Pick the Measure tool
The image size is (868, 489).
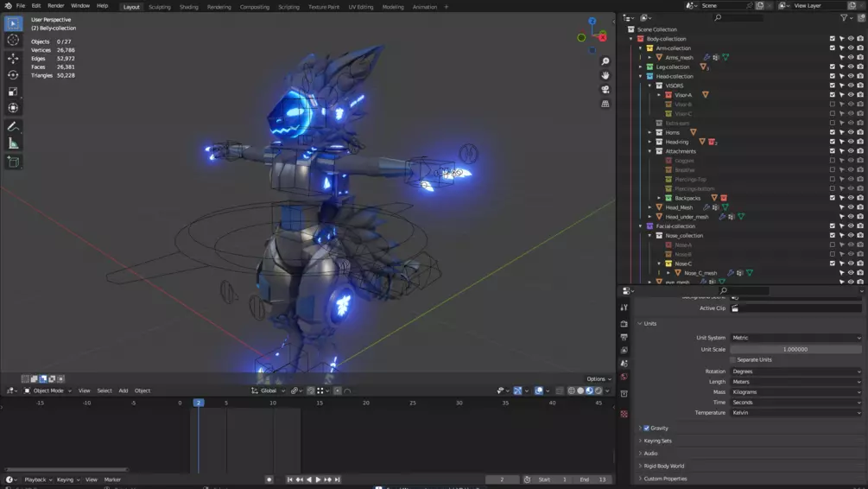tap(13, 143)
